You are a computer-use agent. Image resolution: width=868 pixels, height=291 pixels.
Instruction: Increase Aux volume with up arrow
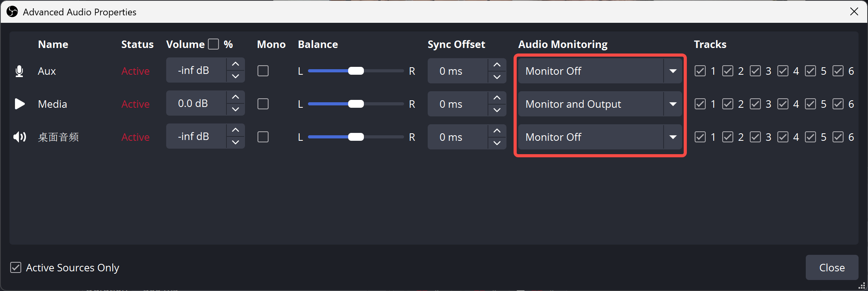(236, 64)
